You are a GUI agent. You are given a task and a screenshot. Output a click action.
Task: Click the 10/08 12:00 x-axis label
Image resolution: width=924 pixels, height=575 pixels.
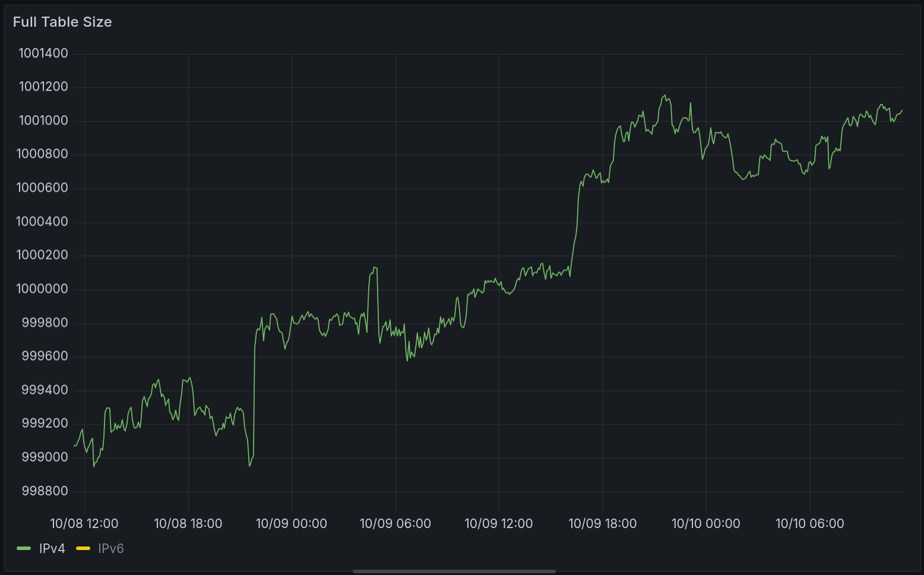[x=84, y=523]
